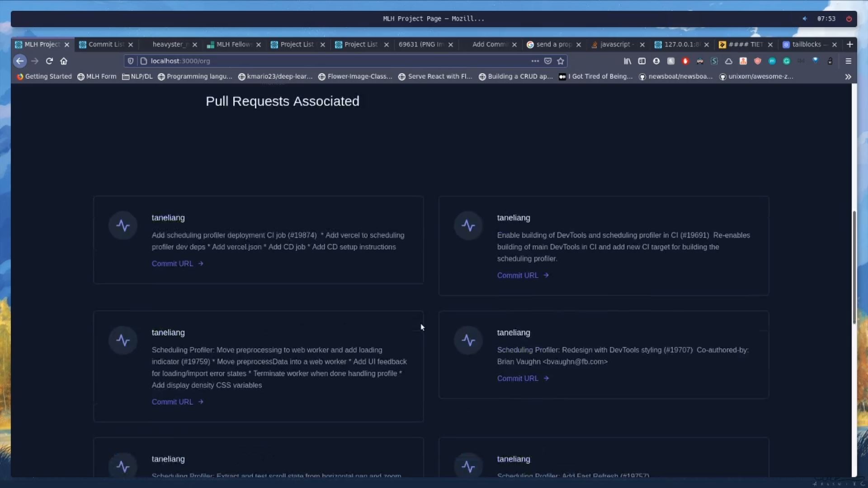
Task: Toggle the sidebar view icon
Action: click(x=642, y=61)
